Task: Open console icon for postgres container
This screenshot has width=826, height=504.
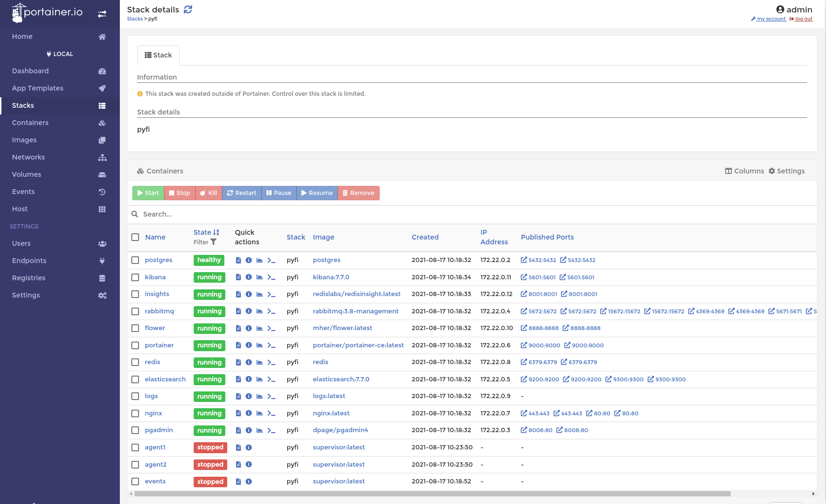Action: pyautogui.click(x=271, y=260)
